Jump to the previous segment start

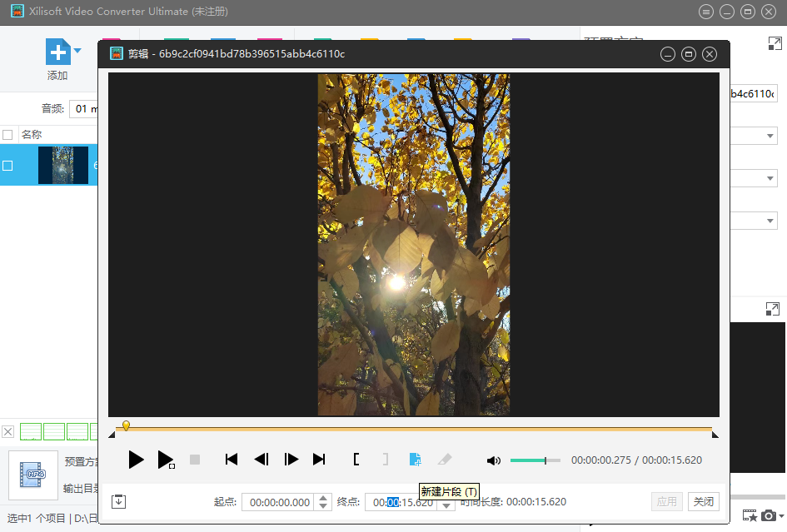tap(232, 459)
